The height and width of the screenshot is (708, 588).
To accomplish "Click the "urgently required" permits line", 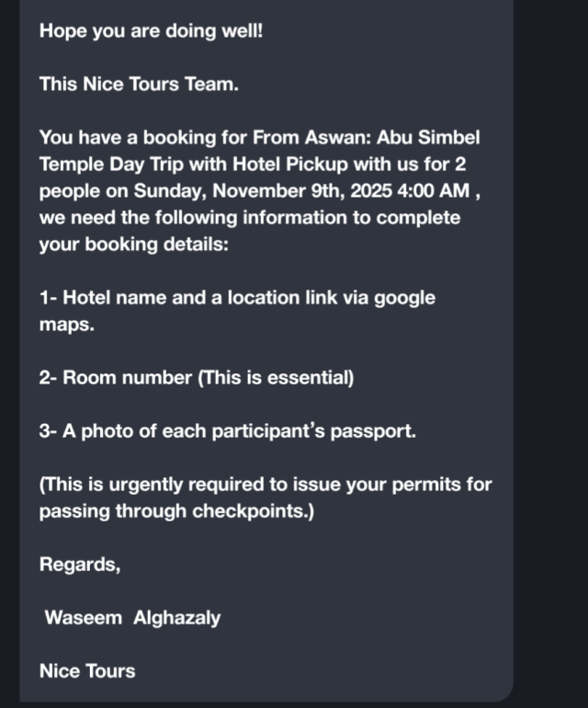I will click(x=265, y=485).
